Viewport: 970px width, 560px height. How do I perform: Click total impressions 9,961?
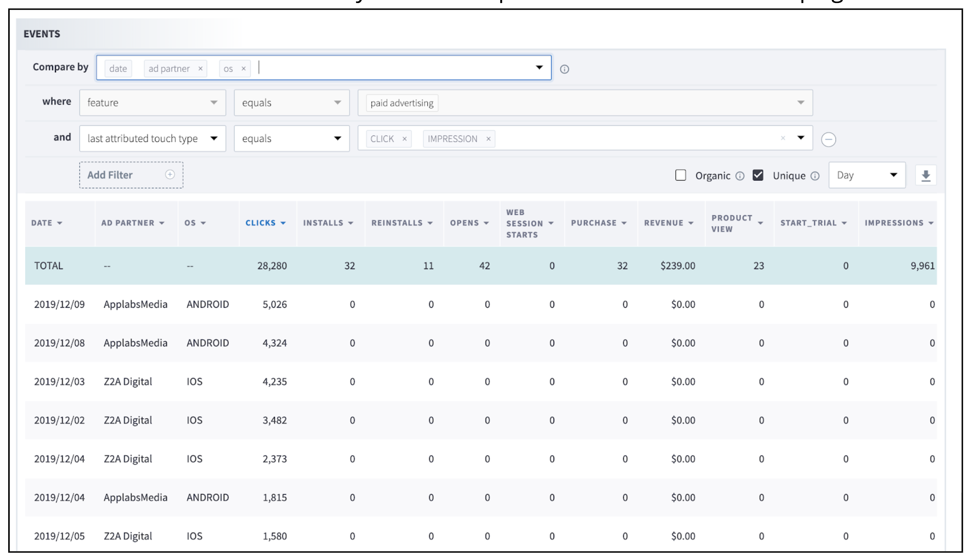(x=922, y=266)
